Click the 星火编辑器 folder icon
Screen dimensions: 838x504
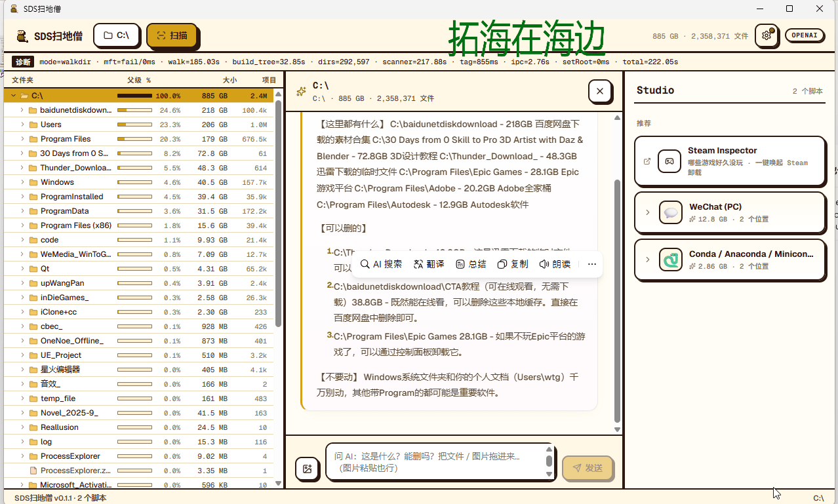pos(33,370)
